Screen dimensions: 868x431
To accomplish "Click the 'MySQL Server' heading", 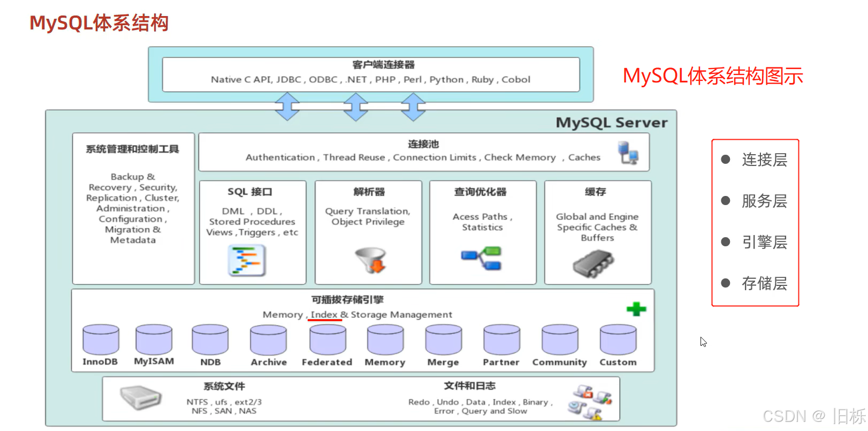I will [612, 123].
